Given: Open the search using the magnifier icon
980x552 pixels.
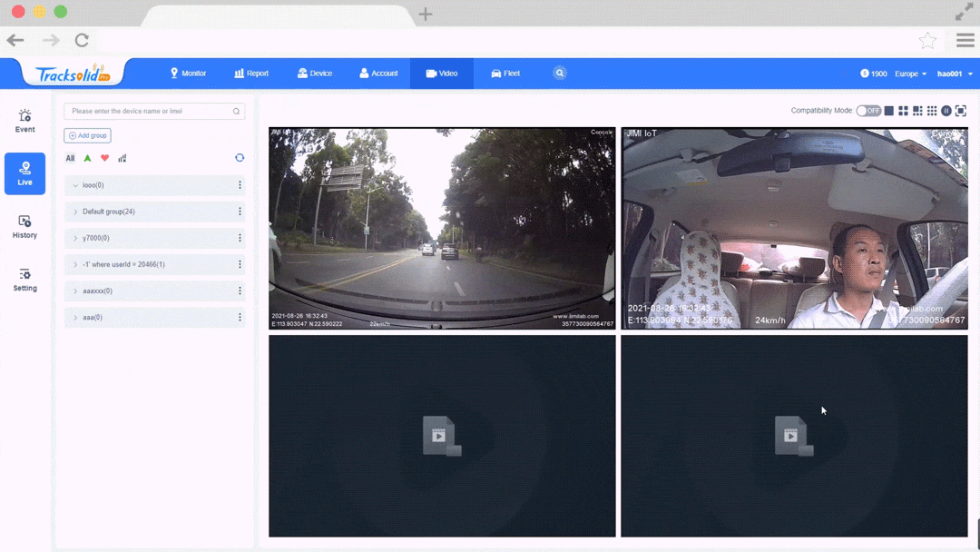Looking at the screenshot, I should pos(560,73).
